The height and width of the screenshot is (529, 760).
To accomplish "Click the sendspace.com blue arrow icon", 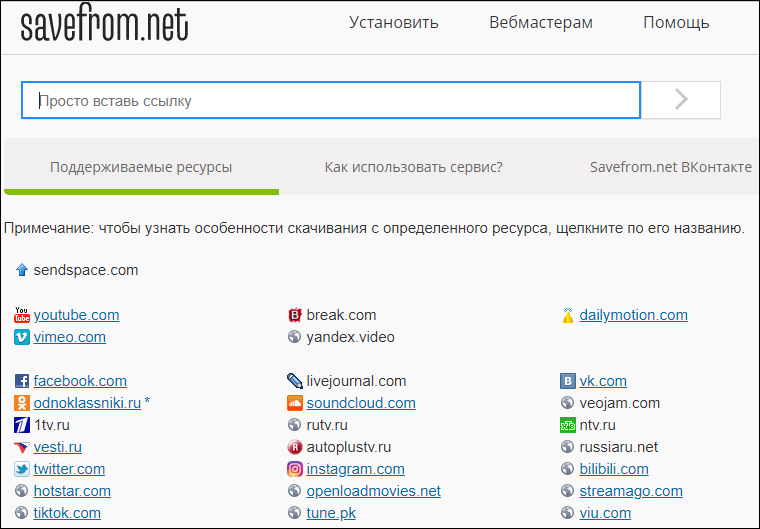I will coord(22,270).
